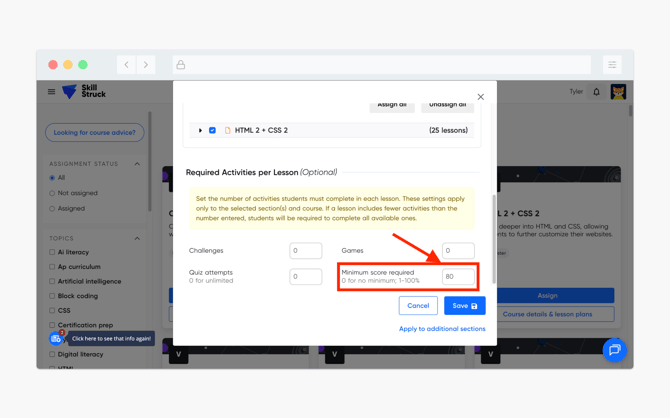This screenshot has width=670, height=418.
Task: Open Tyler's profile avatar
Action: (x=618, y=92)
